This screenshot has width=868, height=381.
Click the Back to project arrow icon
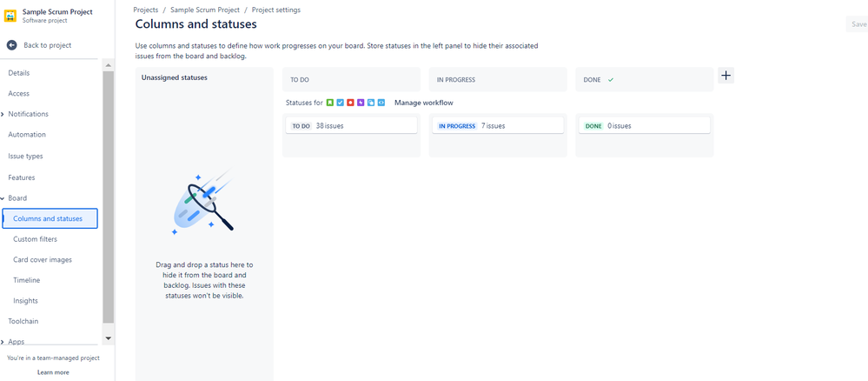pos(11,45)
